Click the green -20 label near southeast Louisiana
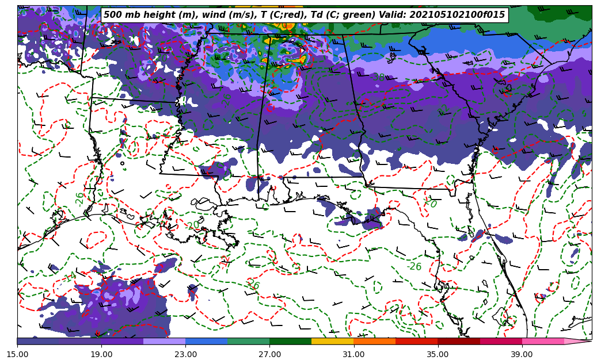The image size is (597, 364). point(192,225)
